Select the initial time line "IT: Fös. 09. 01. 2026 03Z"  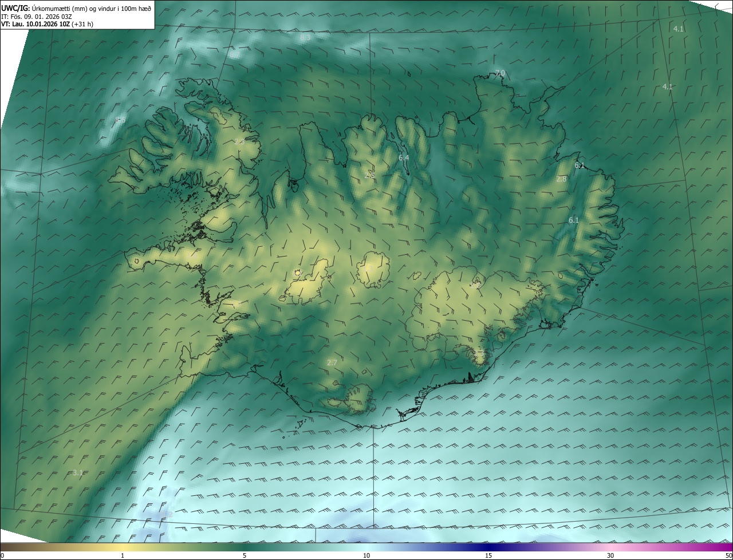tap(36, 16)
